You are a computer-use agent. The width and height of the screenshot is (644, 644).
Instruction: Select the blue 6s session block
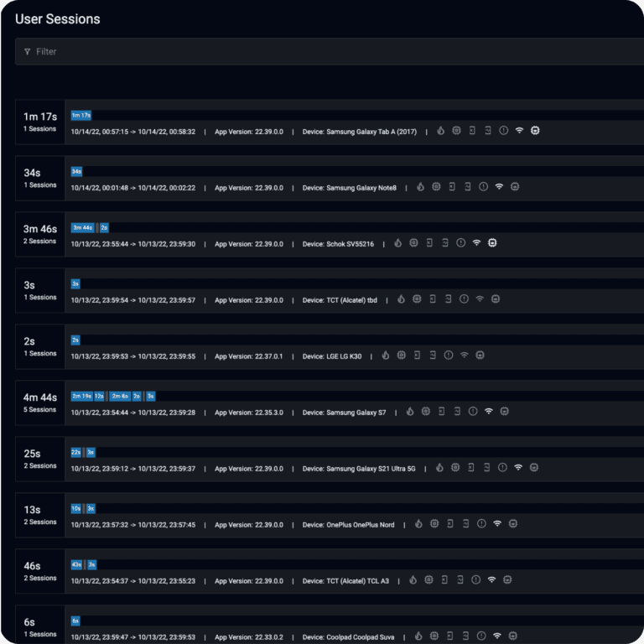[x=75, y=621]
